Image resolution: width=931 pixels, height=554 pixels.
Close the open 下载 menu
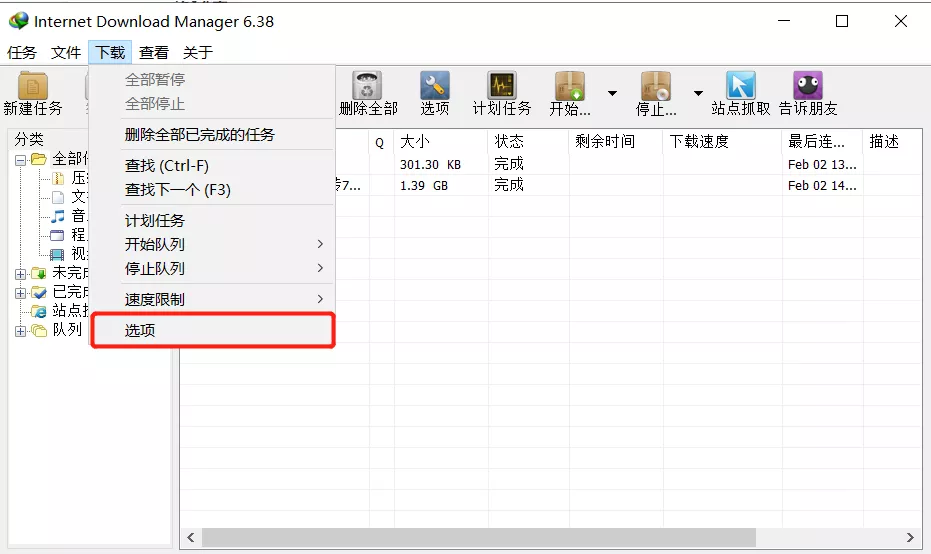(110, 52)
